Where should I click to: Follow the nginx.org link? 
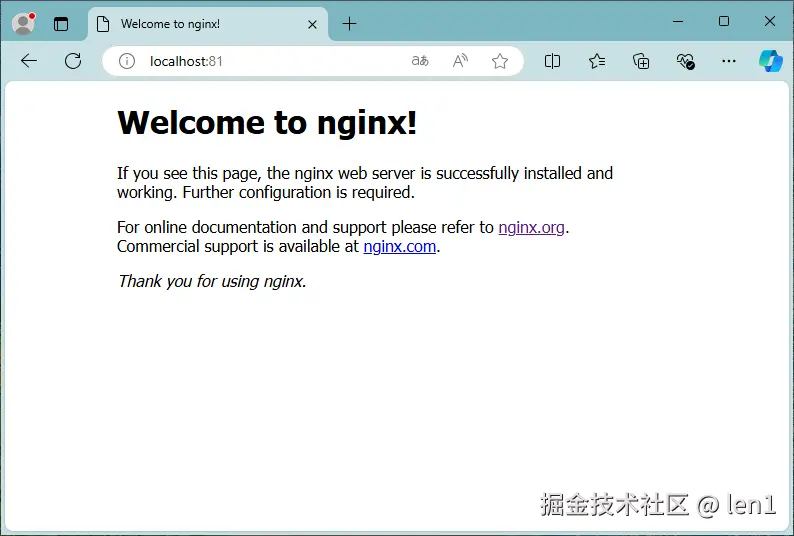pyautogui.click(x=531, y=227)
